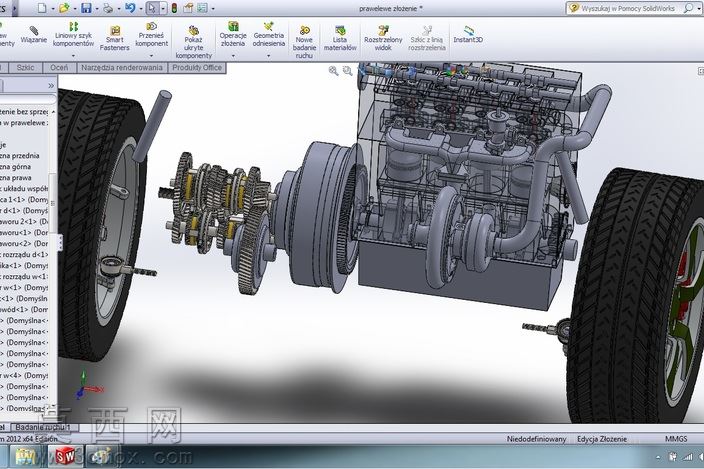Expand the dropdown arrow beside Save icon

pos(97,9)
